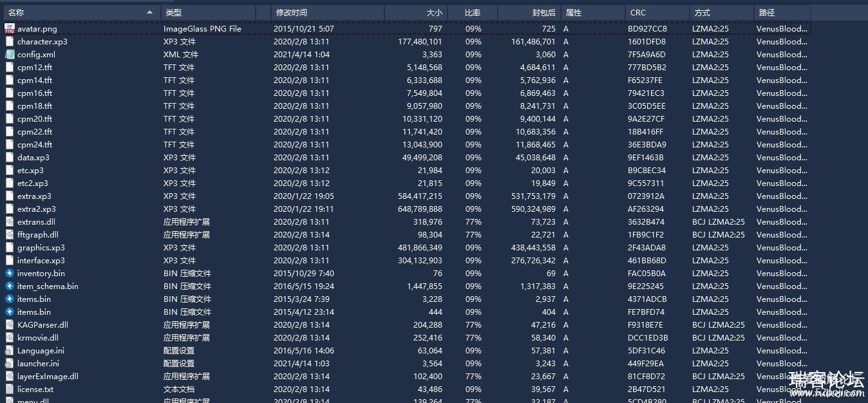Screen dimensions: 868x403
Task: Select the extrans.dll gear icon
Action: [10, 221]
